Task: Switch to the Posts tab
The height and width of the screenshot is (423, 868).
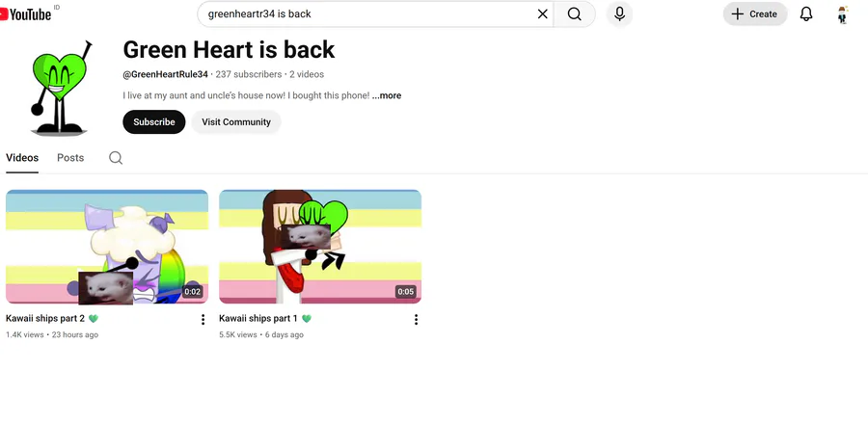Action: click(x=70, y=158)
